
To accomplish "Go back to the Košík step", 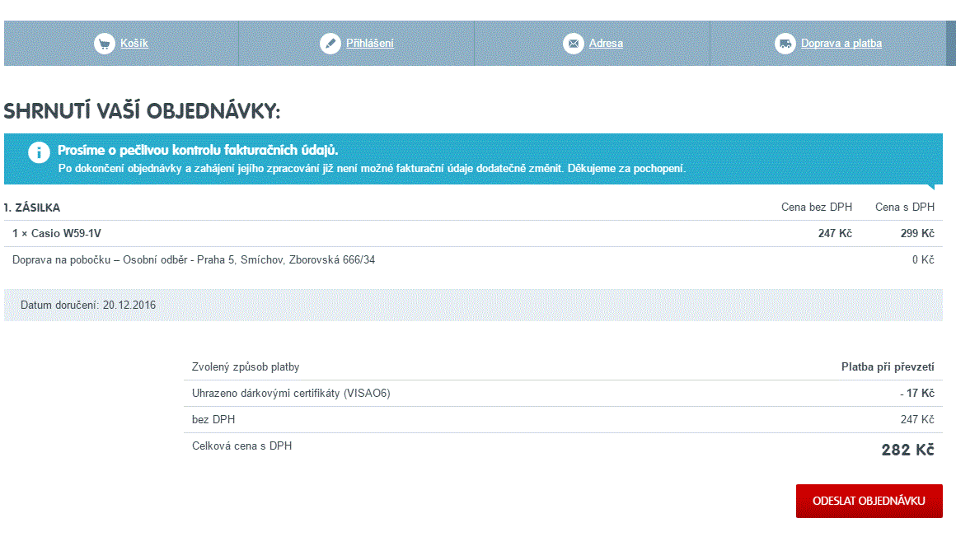I will pos(134,44).
